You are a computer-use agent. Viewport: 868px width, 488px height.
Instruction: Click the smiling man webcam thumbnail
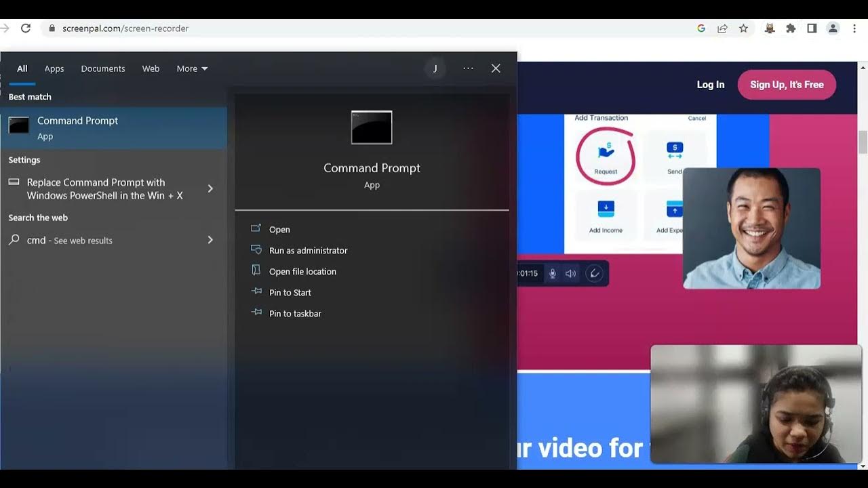click(x=751, y=228)
